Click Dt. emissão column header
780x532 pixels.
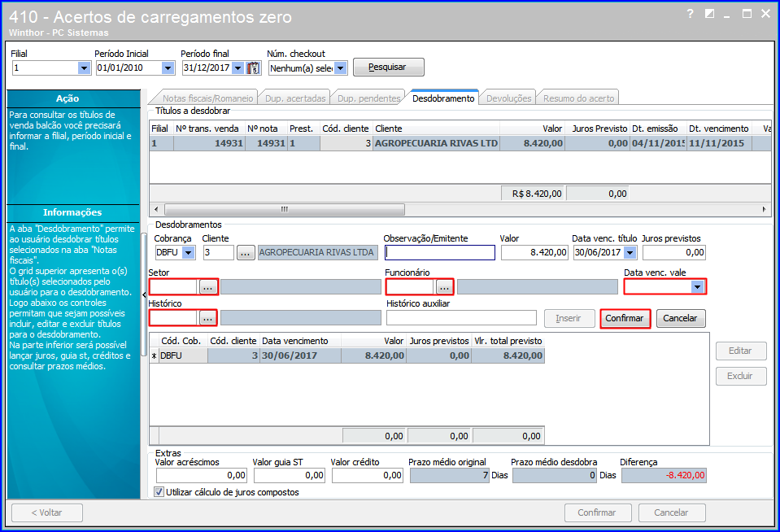click(658, 129)
